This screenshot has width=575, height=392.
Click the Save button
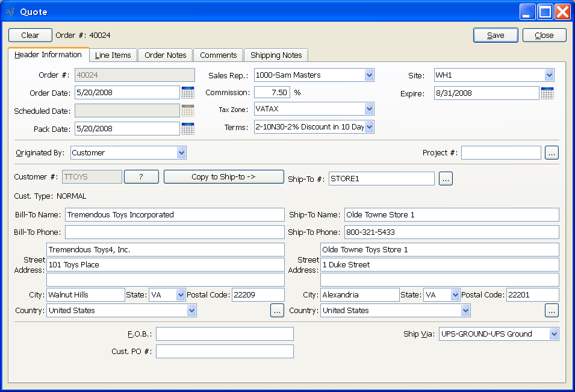pos(496,36)
